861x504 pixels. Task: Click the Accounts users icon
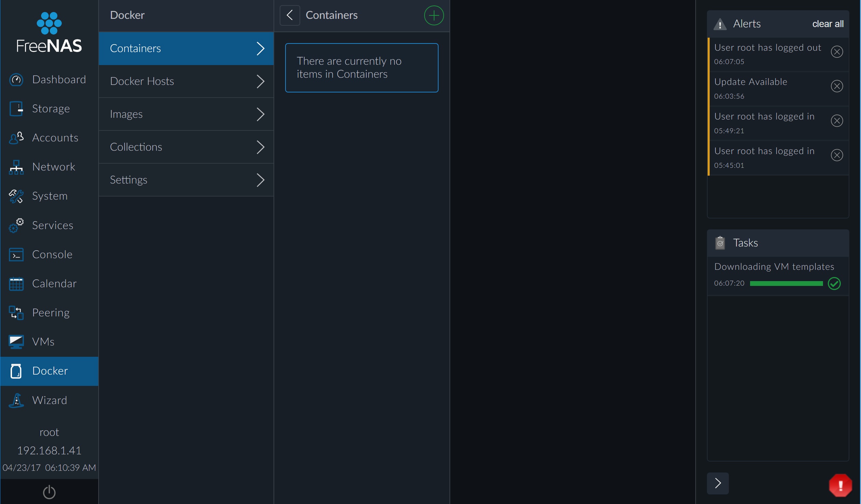point(16,138)
